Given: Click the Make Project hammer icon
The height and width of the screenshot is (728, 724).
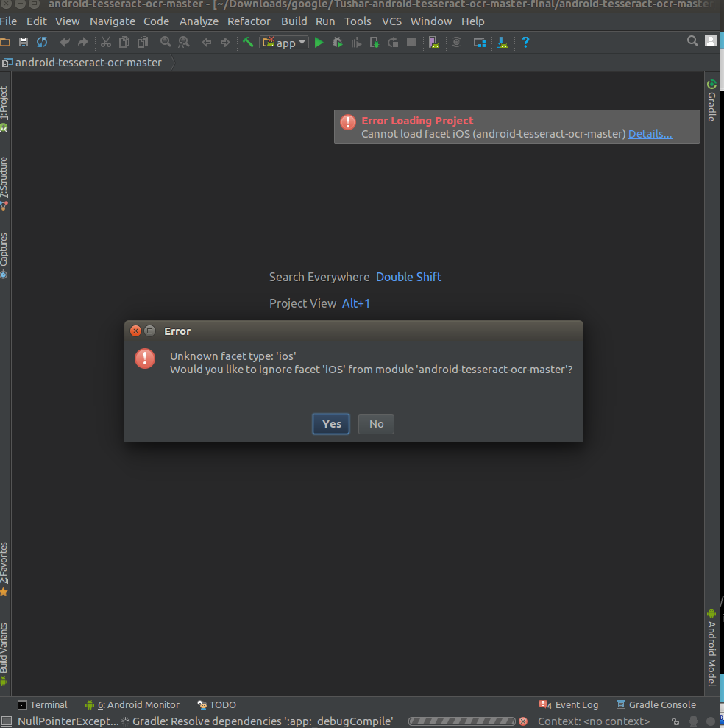Looking at the screenshot, I should pos(248,42).
